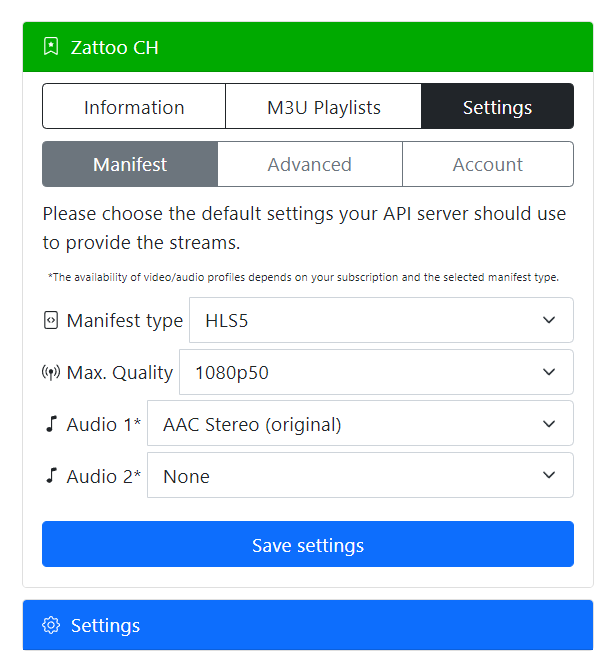Click the 'Please choose the default settings' paragraph
Screen dimensions: 600x659
point(305,228)
